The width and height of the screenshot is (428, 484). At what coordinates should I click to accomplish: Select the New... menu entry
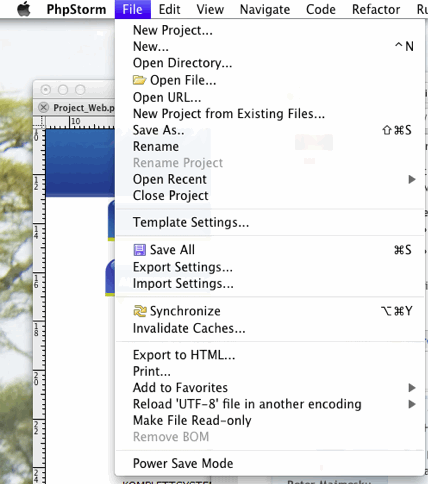(270, 47)
